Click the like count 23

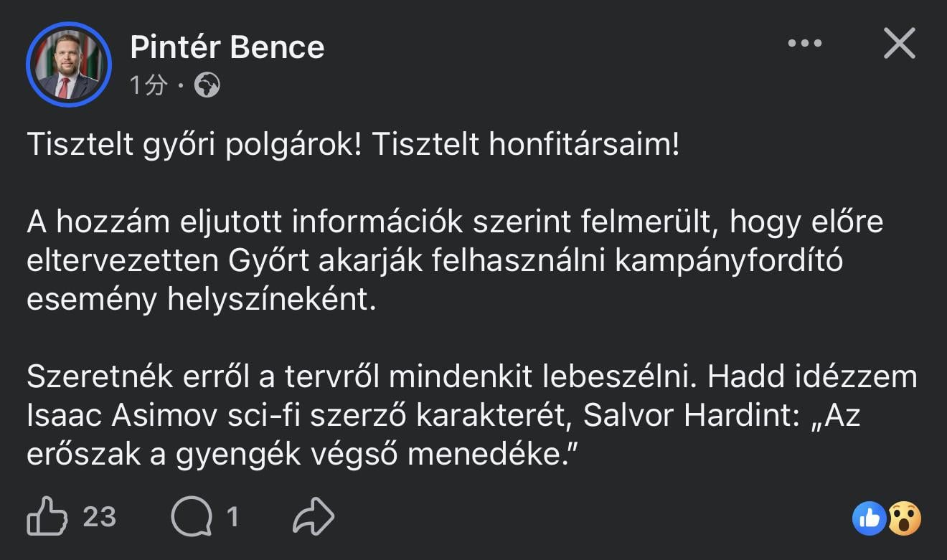tap(99, 517)
